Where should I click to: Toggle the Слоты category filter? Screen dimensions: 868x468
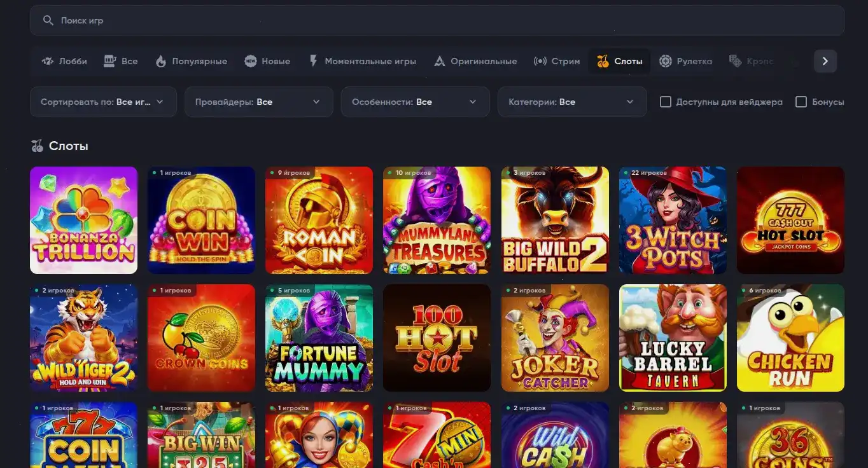(619, 60)
